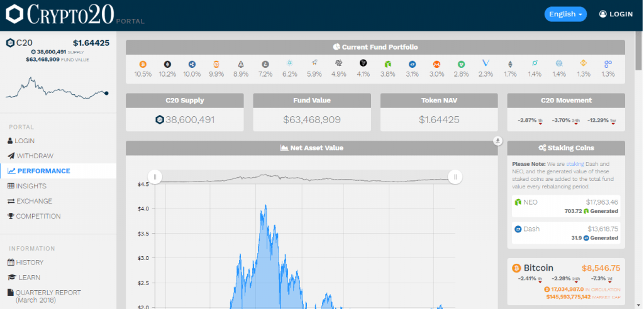Click the Bitcoin 17,034,987.0 in-circulation figure
This screenshot has height=309, width=644.
[568, 290]
